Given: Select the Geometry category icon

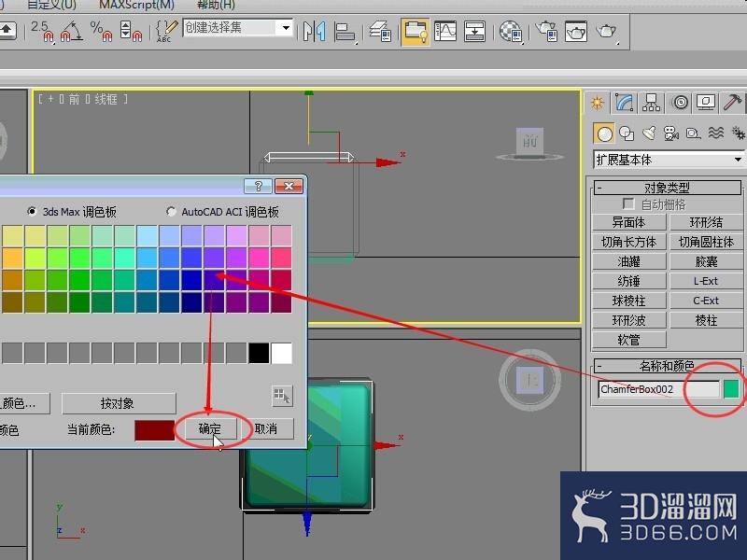Looking at the screenshot, I should pos(604,133).
